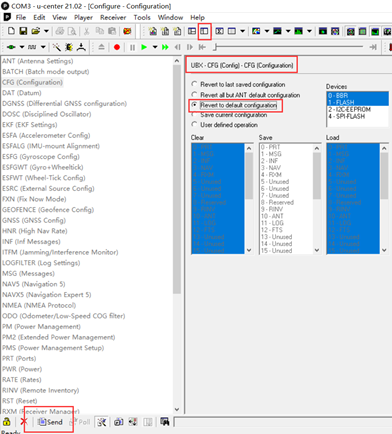Open the Statistic View toolbar icon
392x434 pixels.
coord(219,31)
